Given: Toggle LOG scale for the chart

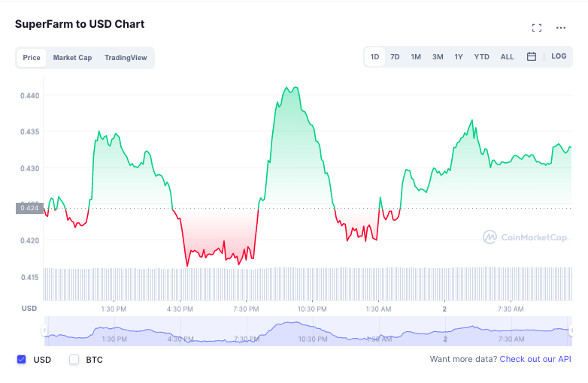Looking at the screenshot, I should [559, 56].
